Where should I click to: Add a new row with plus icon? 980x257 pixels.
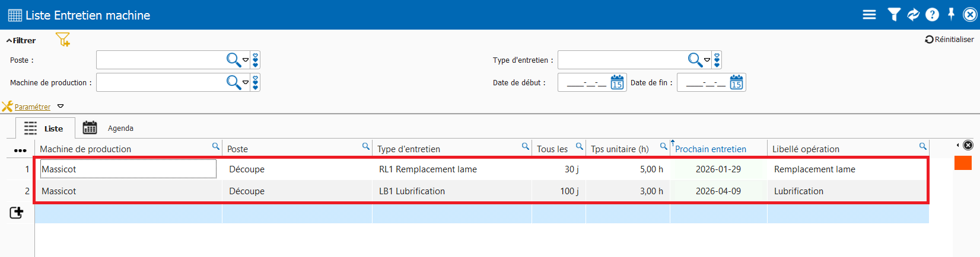(x=17, y=213)
